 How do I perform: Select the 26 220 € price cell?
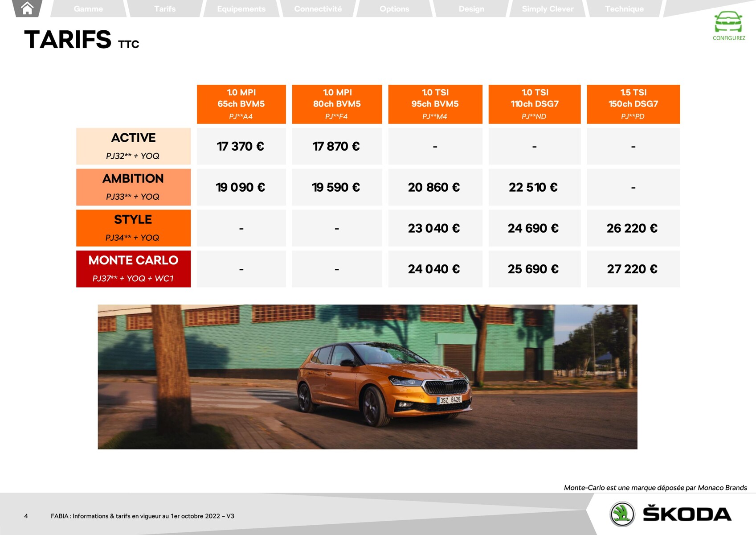pos(633,228)
